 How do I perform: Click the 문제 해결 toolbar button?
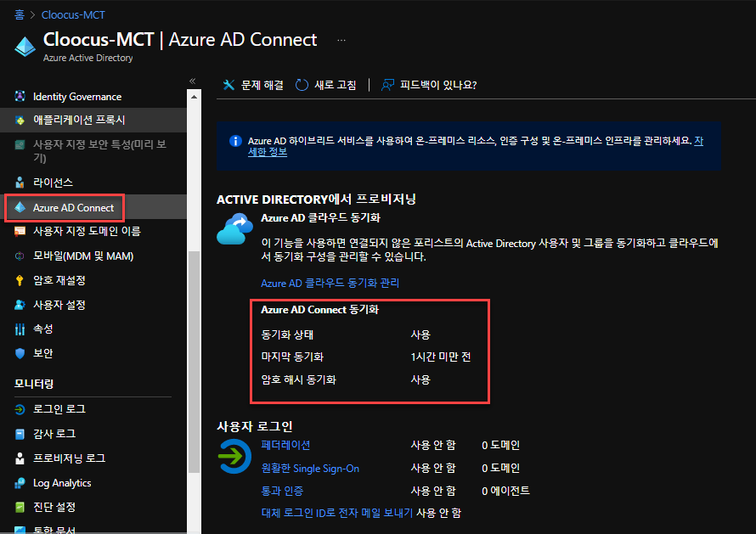(253, 85)
